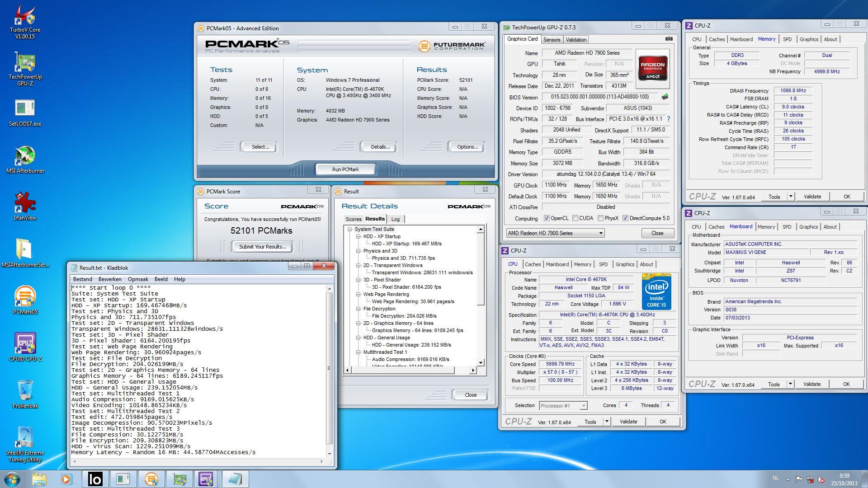Collapse File Decryption tree node

358,309
